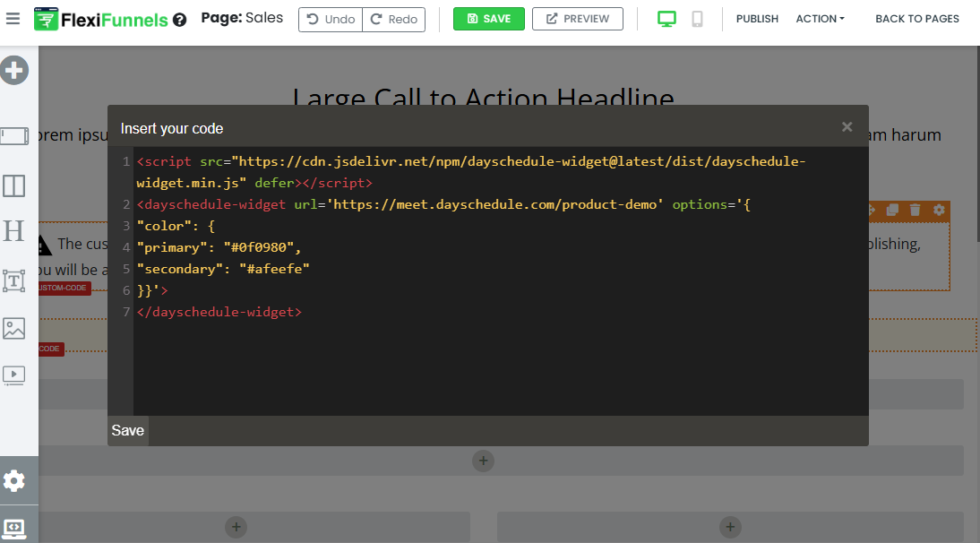The height and width of the screenshot is (543, 980).
Task: Open the settings gear in sidebar
Action: 13,481
